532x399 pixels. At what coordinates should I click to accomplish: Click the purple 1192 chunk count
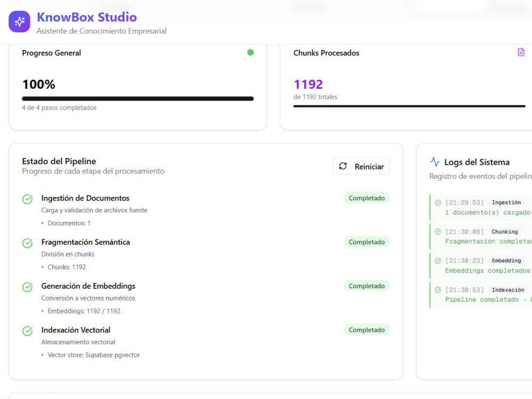pos(308,84)
